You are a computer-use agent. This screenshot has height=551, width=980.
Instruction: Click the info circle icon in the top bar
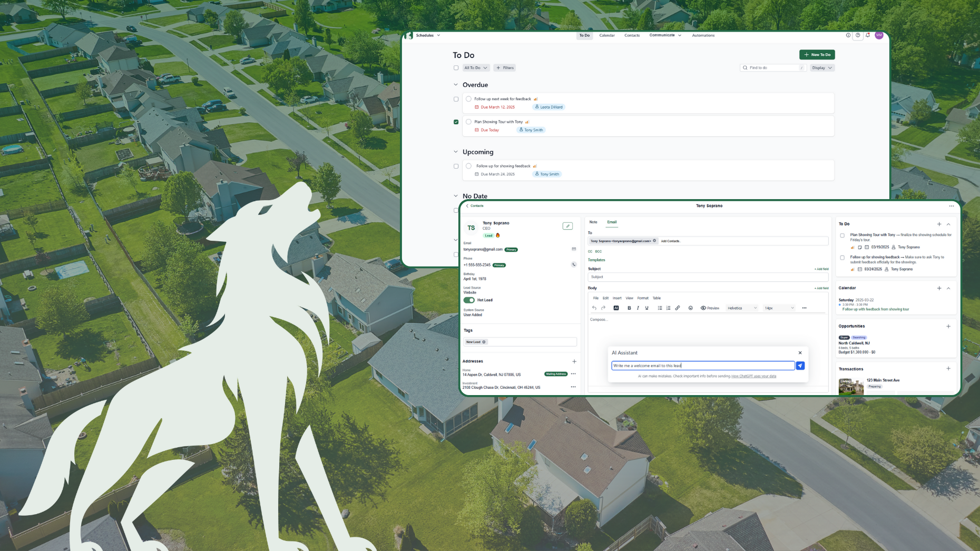(848, 35)
